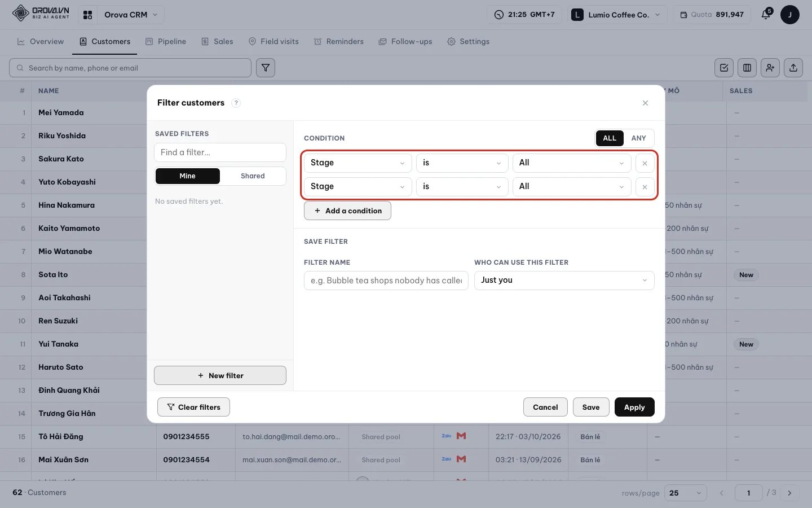Open the first condition's value dropdown showing All

point(571,163)
